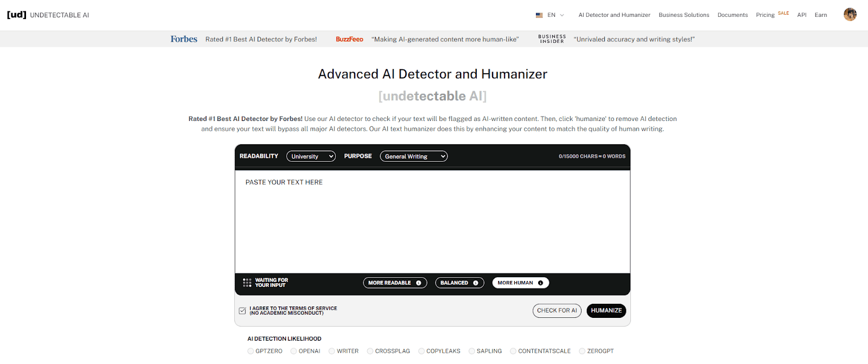Image resolution: width=868 pixels, height=364 pixels.
Task: Select the SAPLING detector indicator
Action: coord(472,351)
